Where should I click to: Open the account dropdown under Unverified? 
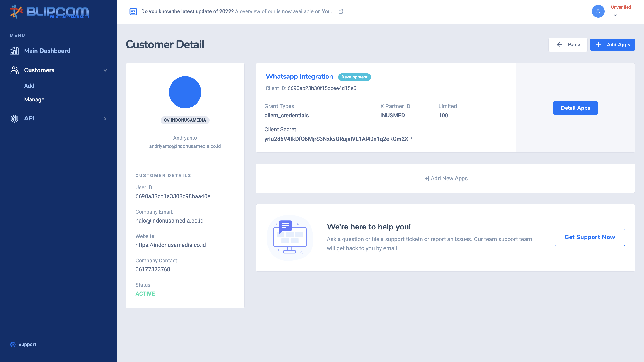pyautogui.click(x=616, y=15)
